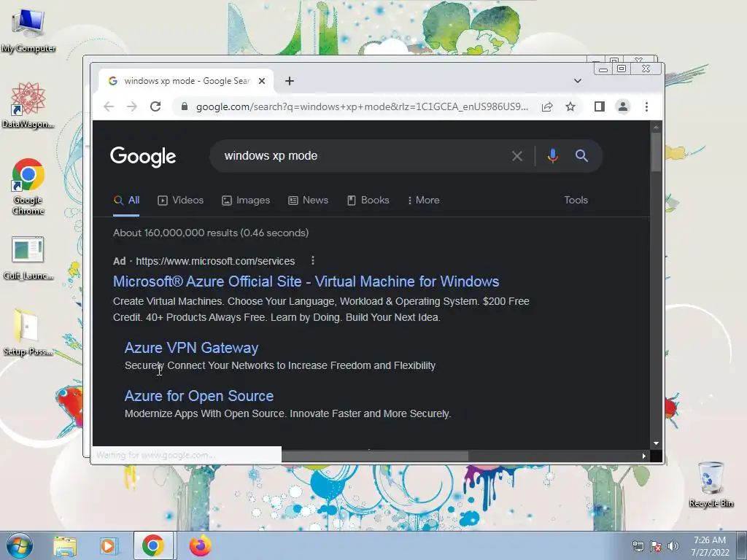The image size is (747, 560).
Task: Switch to the Videos tab
Action: coord(181,201)
